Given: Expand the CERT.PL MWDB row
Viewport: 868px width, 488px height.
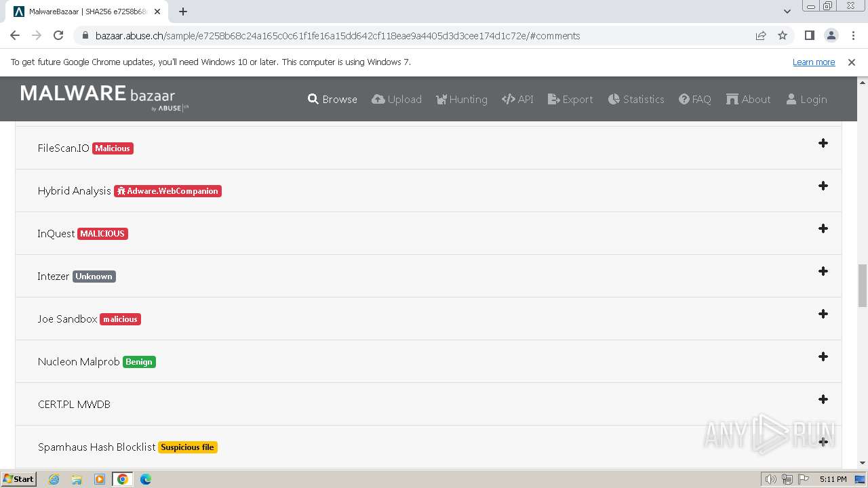Looking at the screenshot, I should pos(823,400).
